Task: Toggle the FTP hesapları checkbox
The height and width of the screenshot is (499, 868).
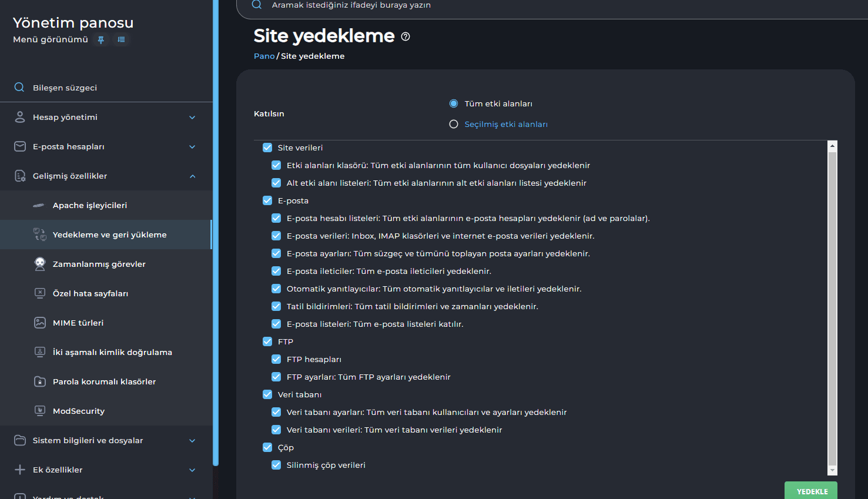Action: [276, 359]
